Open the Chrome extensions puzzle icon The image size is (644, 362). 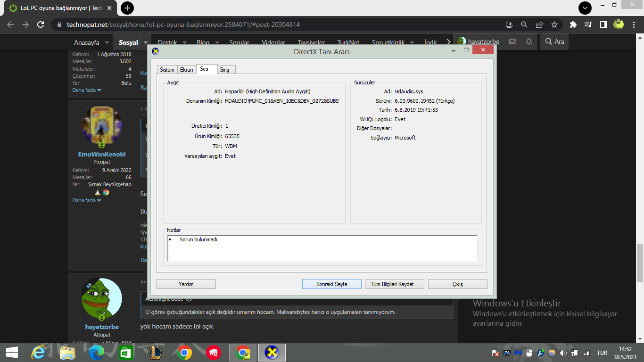(573, 25)
